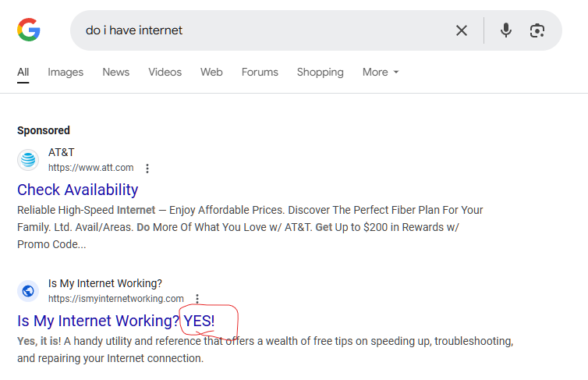Image resolution: width=588 pixels, height=380 pixels.
Task: Select the Web results tab
Action: point(211,72)
